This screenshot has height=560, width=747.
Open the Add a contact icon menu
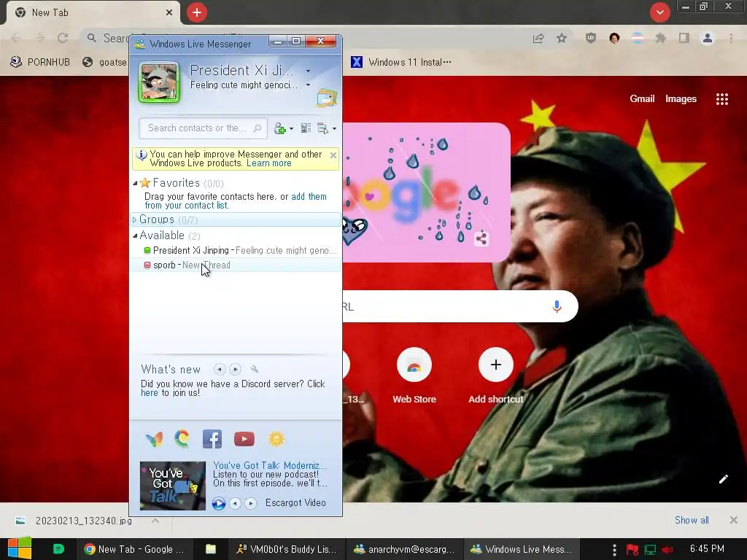(x=279, y=128)
